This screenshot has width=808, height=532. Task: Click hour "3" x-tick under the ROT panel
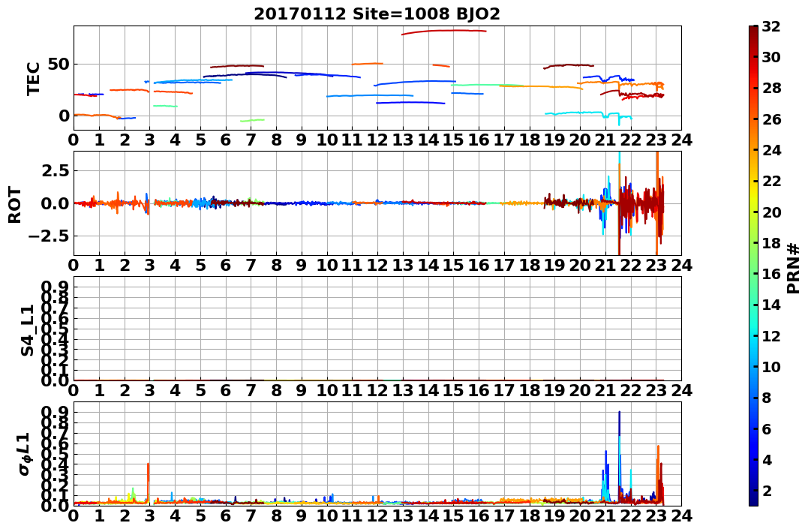pyautogui.click(x=149, y=265)
